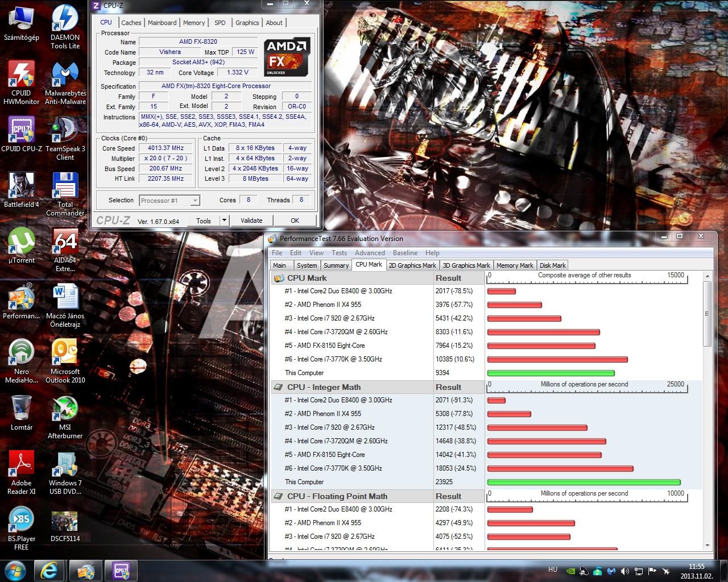Select µTorrent desktop shortcut
The image size is (728, 582).
(22, 246)
